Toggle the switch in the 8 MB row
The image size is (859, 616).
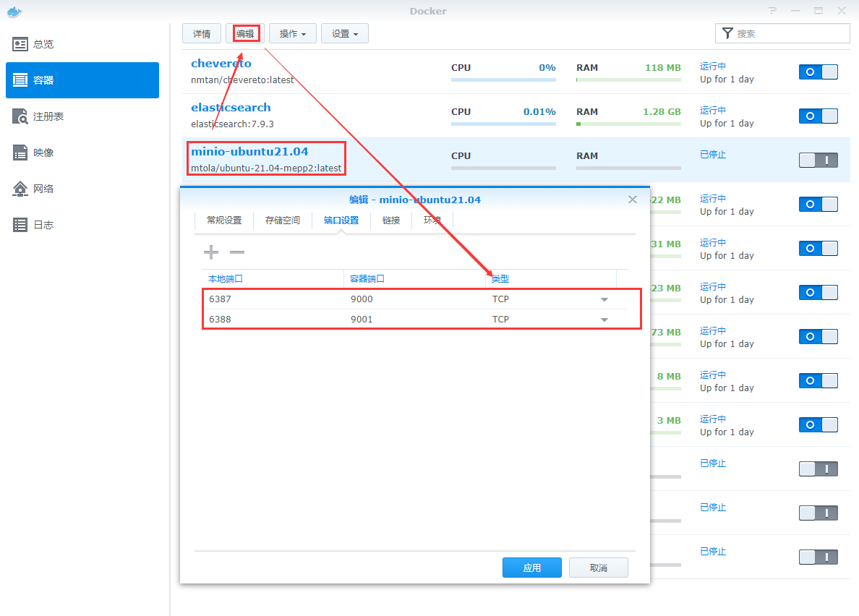(819, 380)
